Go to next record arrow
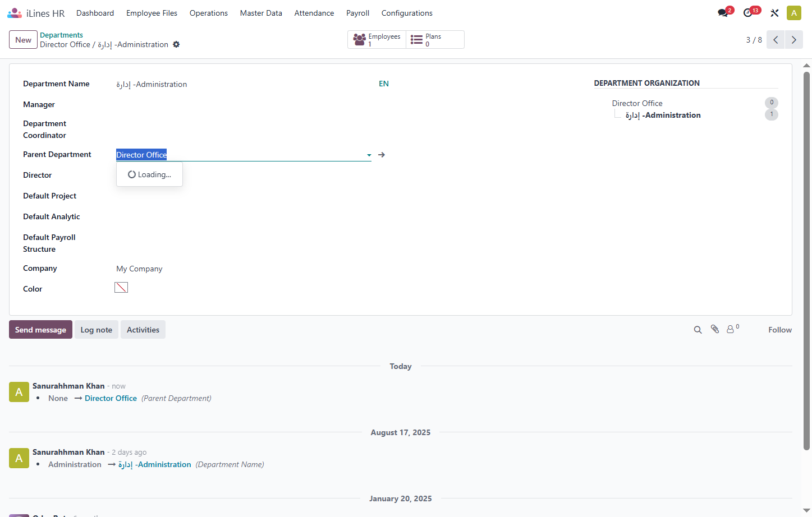This screenshot has height=517, width=812. [794, 40]
